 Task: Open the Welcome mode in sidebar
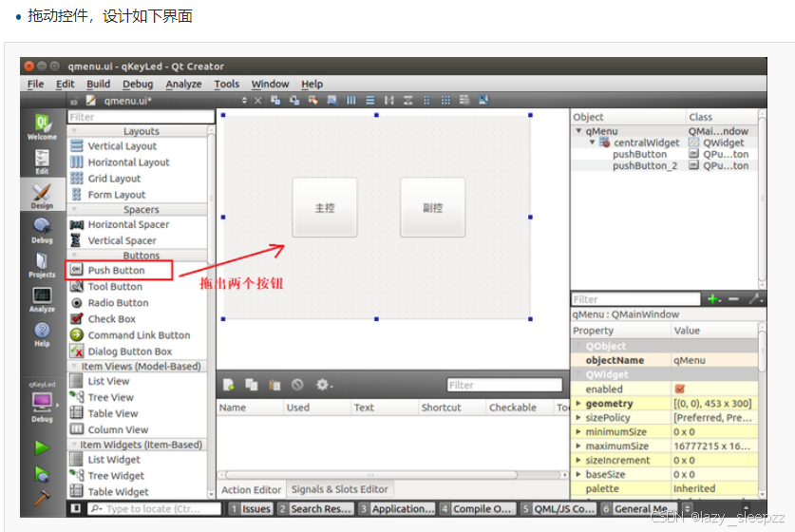pyautogui.click(x=42, y=126)
